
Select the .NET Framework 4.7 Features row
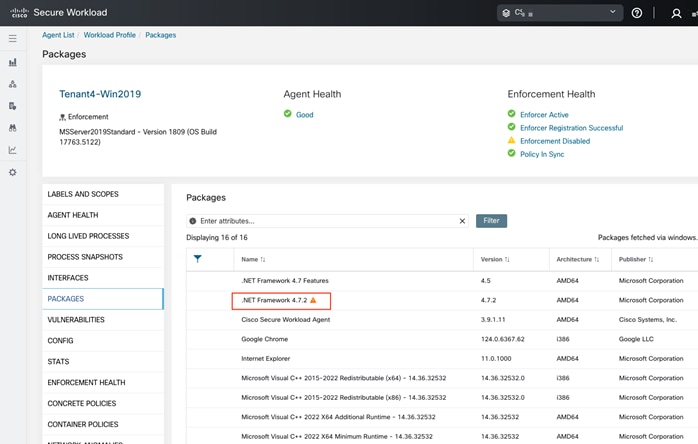click(442, 281)
